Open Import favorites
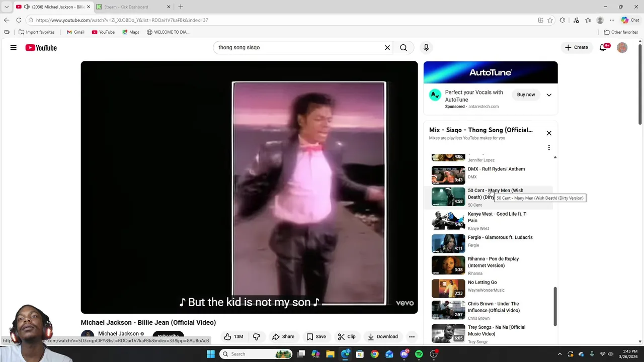Image resolution: width=644 pixels, height=362 pixels. (36, 32)
